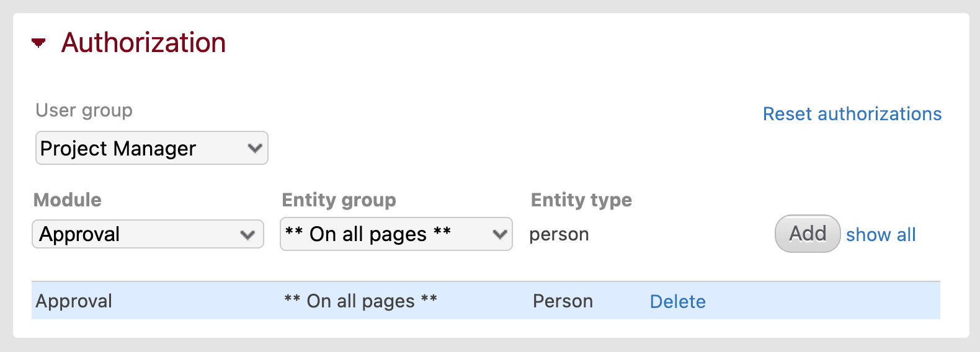Click the chevron arrow on User group select
Screen dimensions: 980x352
pos(254,148)
